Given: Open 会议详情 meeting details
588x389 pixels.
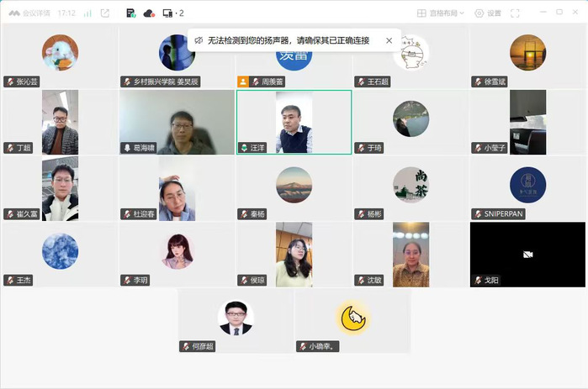Looking at the screenshot, I should (x=31, y=13).
